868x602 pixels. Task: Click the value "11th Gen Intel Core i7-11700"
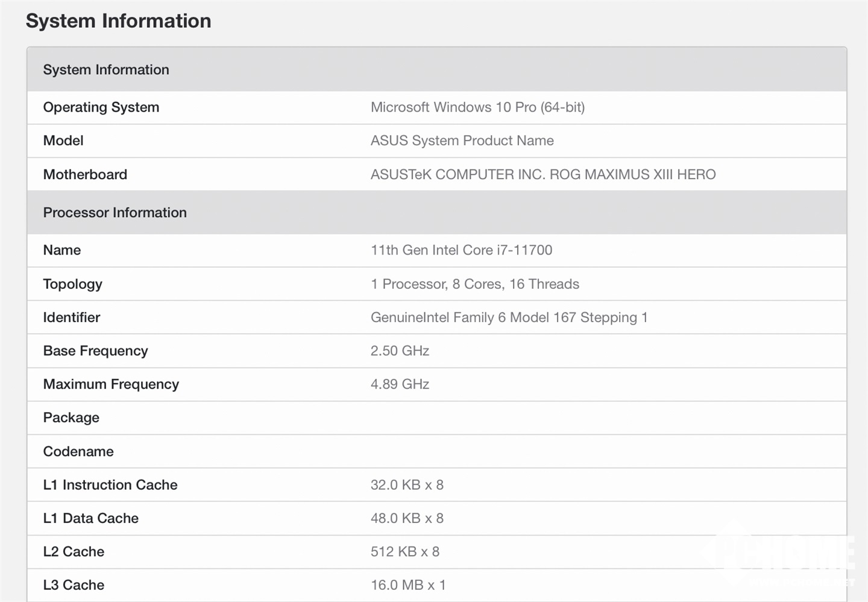(461, 250)
